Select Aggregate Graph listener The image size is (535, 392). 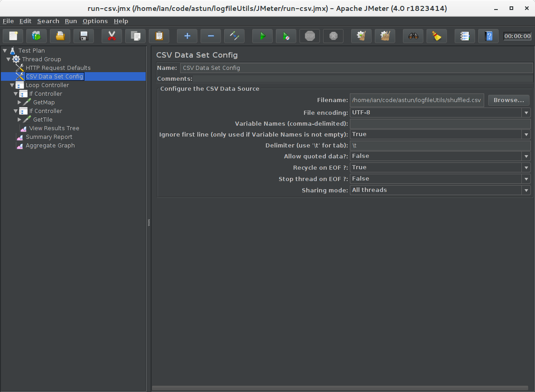[50, 146]
